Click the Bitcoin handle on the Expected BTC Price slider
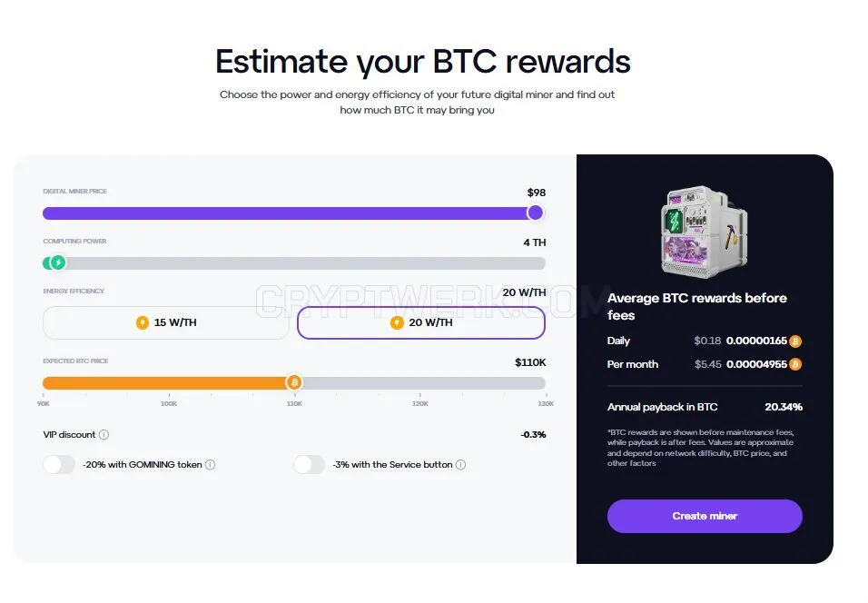Viewport: 868px width, 603px height. point(294,382)
